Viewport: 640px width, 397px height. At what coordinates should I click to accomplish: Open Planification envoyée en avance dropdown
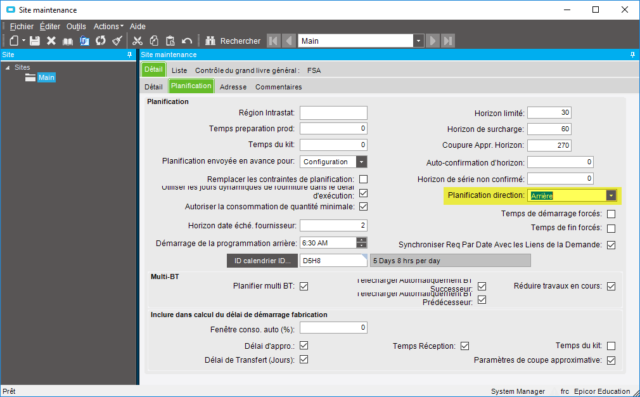pyautogui.click(x=361, y=162)
